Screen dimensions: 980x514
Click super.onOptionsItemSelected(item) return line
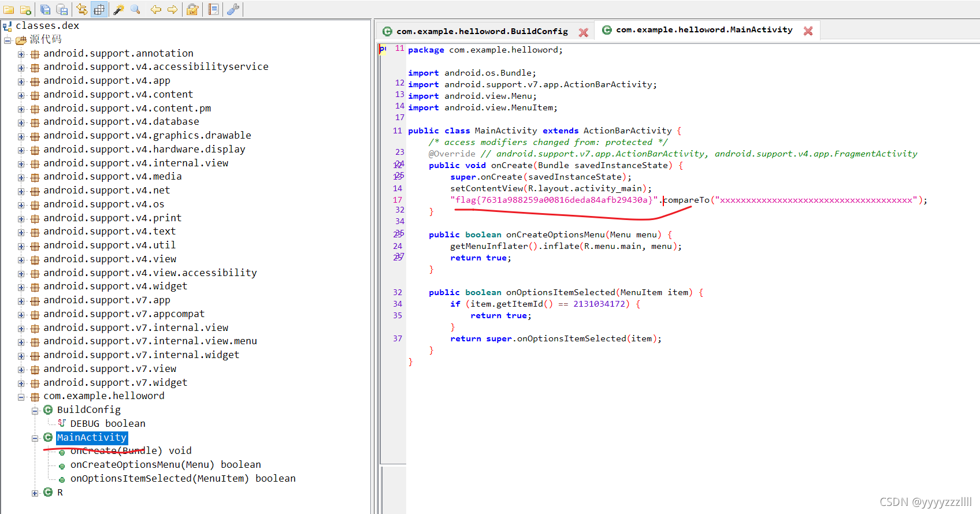[x=556, y=338]
